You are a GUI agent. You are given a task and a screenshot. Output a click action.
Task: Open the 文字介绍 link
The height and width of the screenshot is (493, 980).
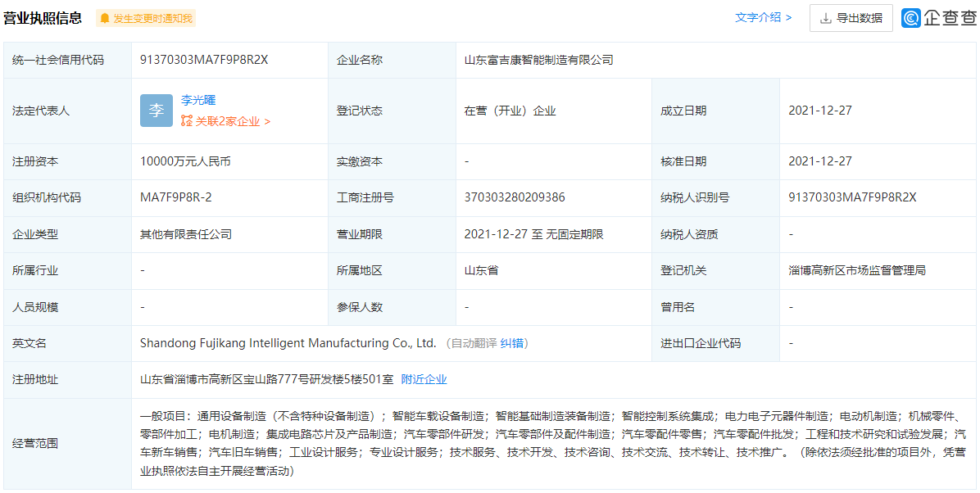pos(763,18)
